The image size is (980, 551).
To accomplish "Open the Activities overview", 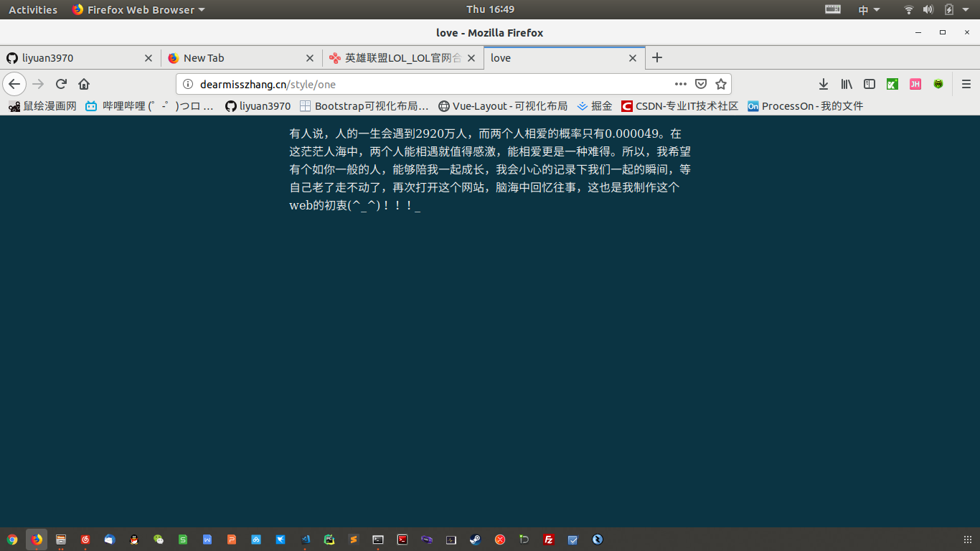I will point(33,9).
